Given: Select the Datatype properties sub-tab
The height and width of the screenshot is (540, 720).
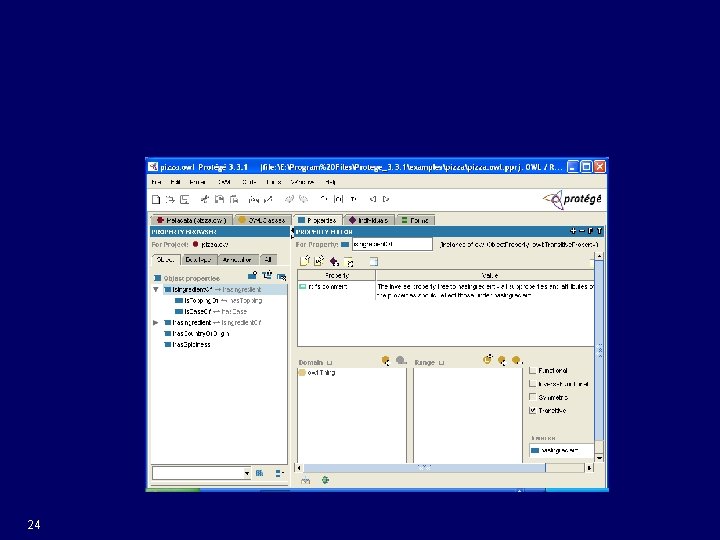Looking at the screenshot, I should coord(198,260).
